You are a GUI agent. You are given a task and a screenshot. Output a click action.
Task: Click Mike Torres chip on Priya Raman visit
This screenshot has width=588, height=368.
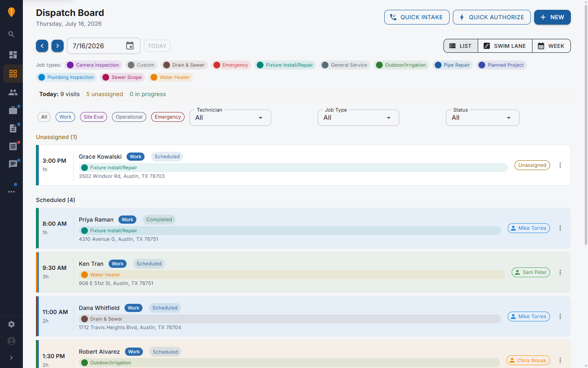pos(529,228)
